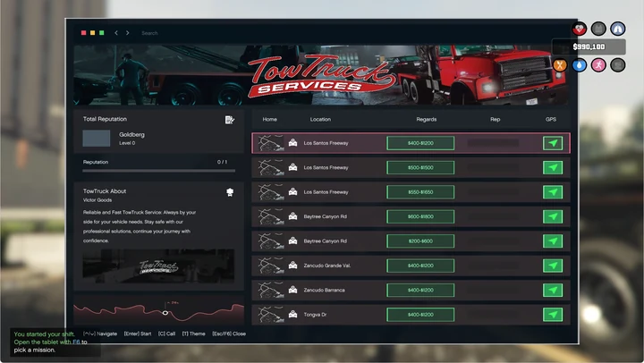
Task: Select the Tongva Dr location text
Action: tap(315, 315)
